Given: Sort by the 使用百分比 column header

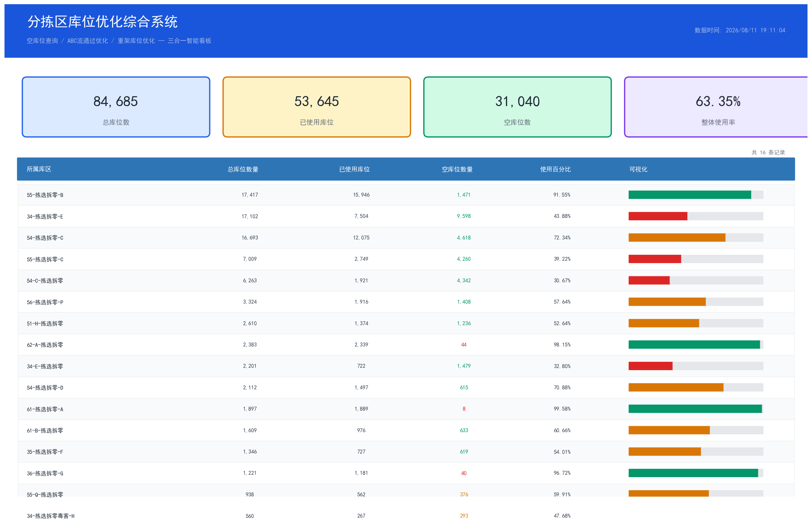Looking at the screenshot, I should [x=555, y=169].
